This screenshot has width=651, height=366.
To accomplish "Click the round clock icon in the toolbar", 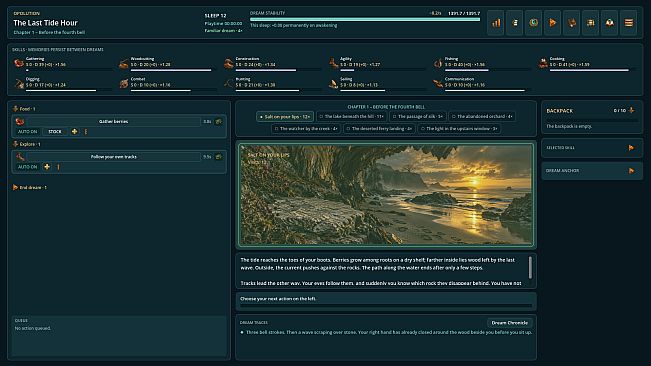I will tap(534, 23).
